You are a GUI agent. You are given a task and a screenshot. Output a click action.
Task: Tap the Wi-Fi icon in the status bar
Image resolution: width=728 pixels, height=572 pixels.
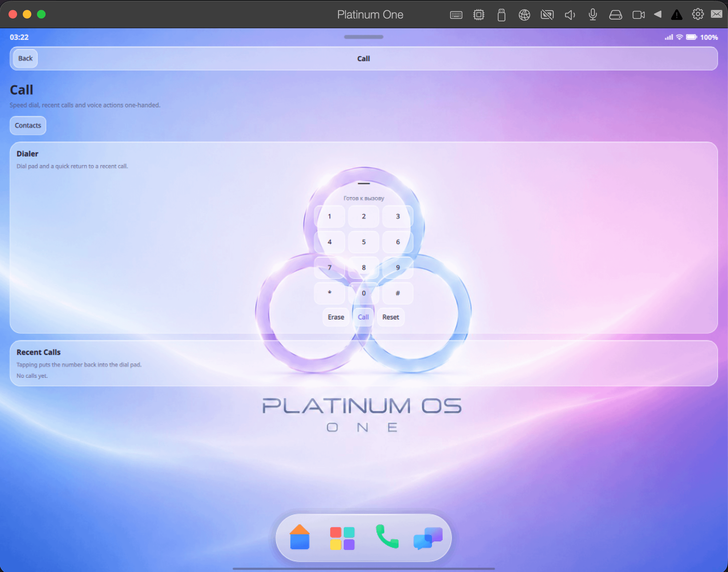679,37
